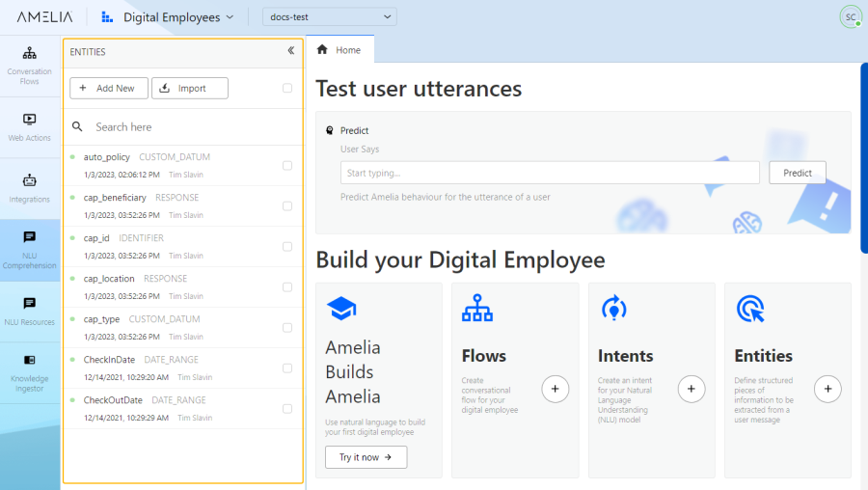
Task: Check the CheckInDate entity checkbox
Action: [x=287, y=368]
